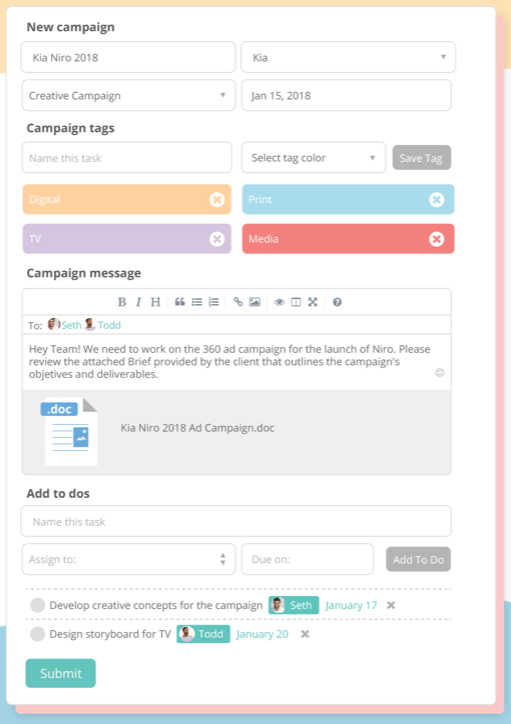Open the Assign to selector

(x=129, y=559)
